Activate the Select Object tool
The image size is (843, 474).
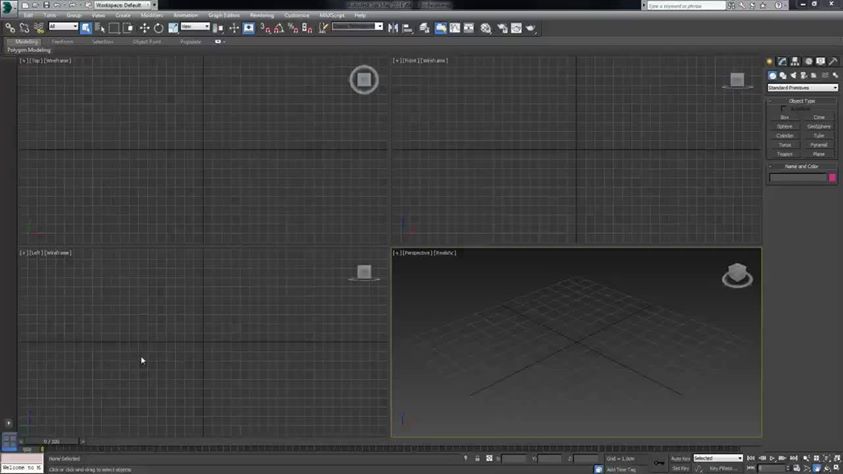pyautogui.click(x=86, y=28)
